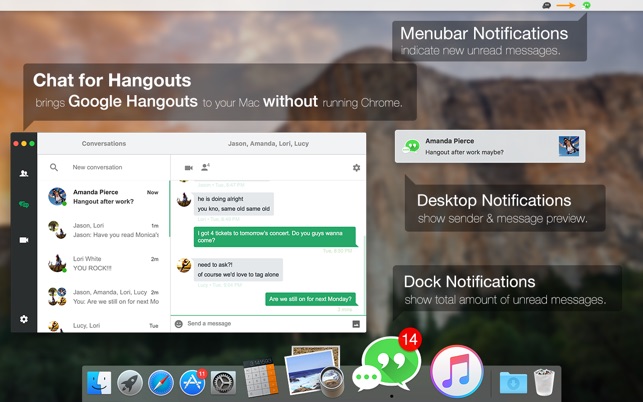Click the add people icon in chat

click(205, 167)
